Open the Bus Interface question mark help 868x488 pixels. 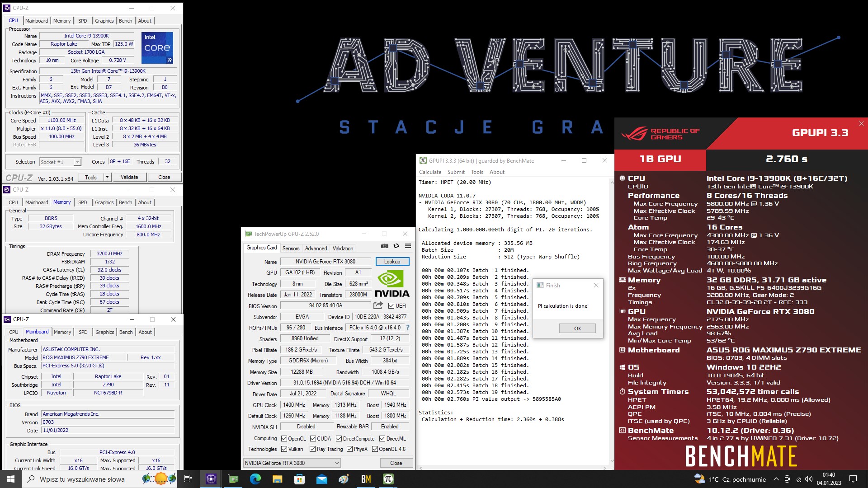(408, 328)
